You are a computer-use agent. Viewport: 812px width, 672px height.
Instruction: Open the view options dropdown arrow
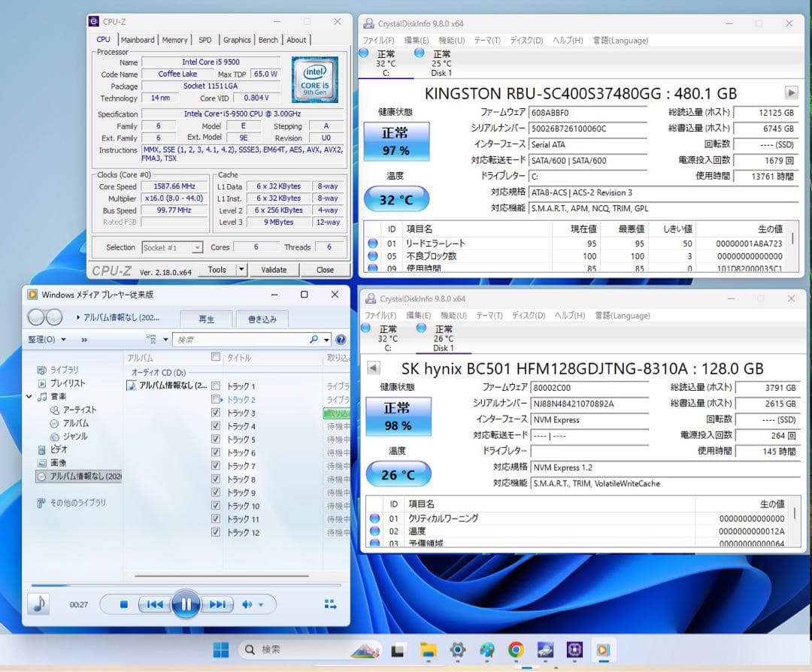165,340
